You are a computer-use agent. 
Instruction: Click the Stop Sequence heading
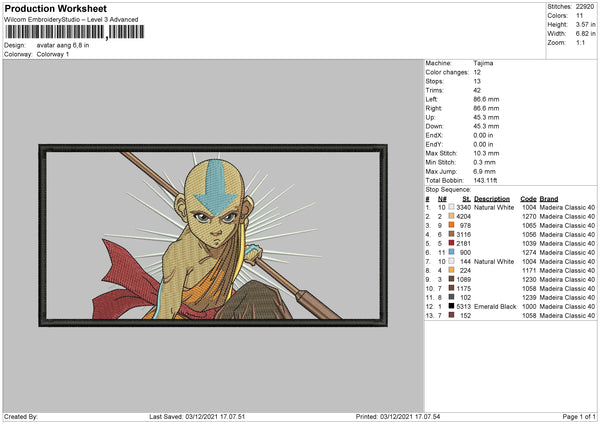coord(448,189)
